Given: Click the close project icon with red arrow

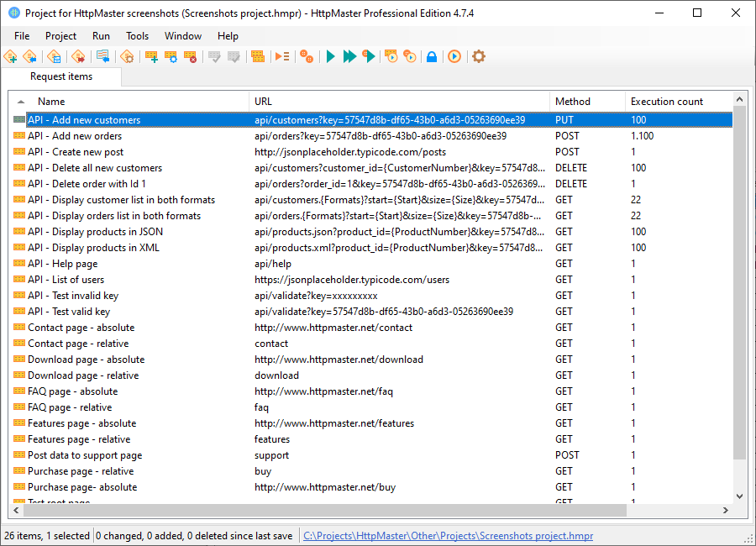Looking at the screenshot, I should coord(78,56).
